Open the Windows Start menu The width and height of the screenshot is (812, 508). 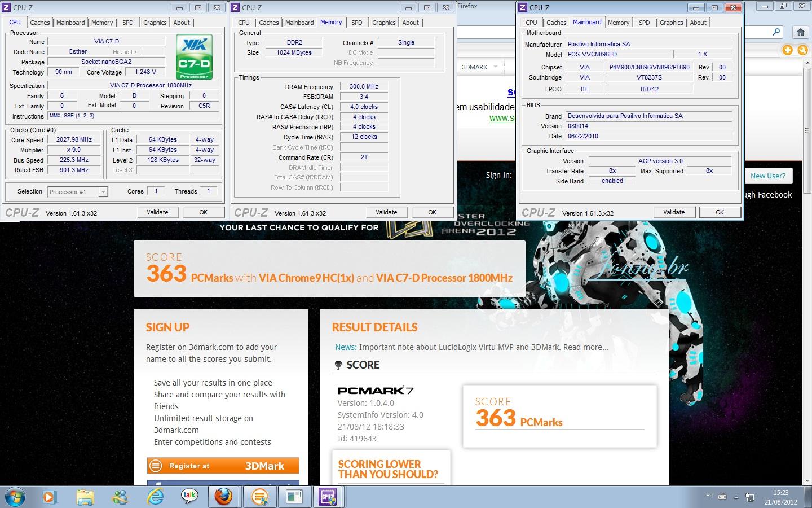[15, 497]
